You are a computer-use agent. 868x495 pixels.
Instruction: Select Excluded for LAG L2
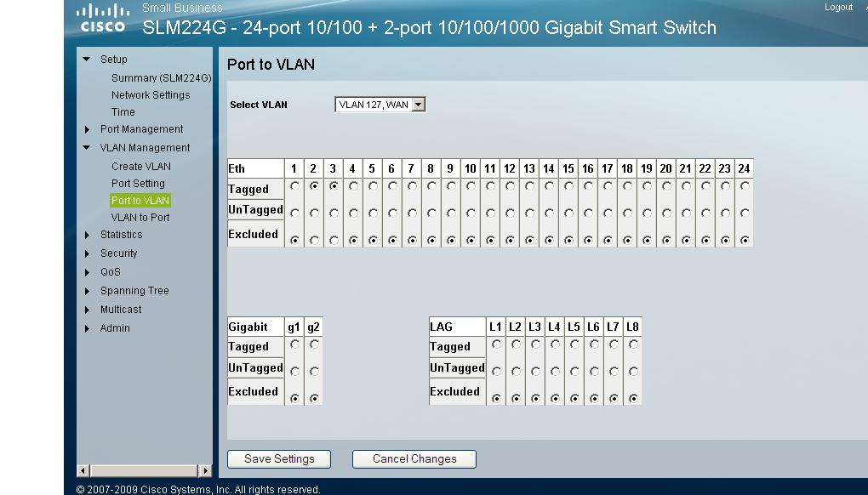516,398
